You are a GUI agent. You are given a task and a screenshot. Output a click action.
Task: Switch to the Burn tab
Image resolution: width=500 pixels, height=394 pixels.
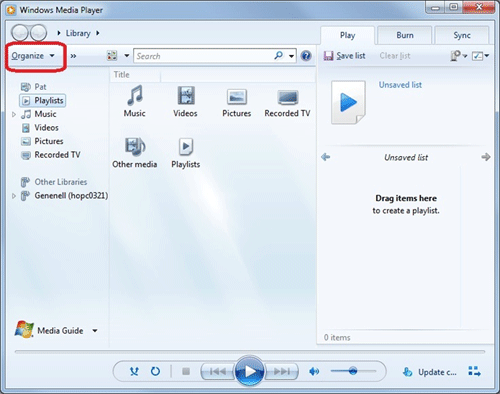click(x=405, y=35)
